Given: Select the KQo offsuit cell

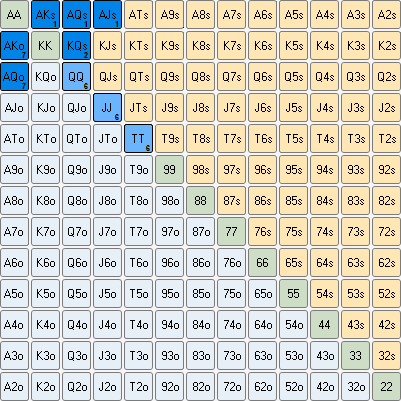Looking at the screenshot, I should pos(46,77).
